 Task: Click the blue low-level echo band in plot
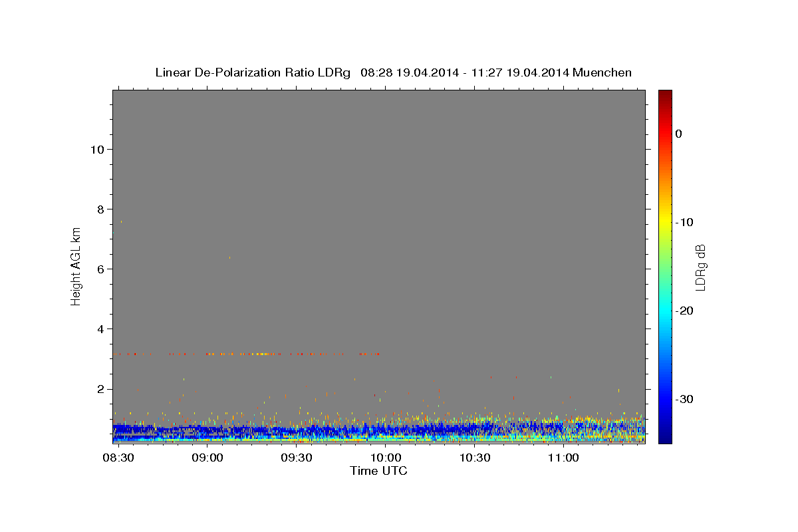[x=379, y=430]
